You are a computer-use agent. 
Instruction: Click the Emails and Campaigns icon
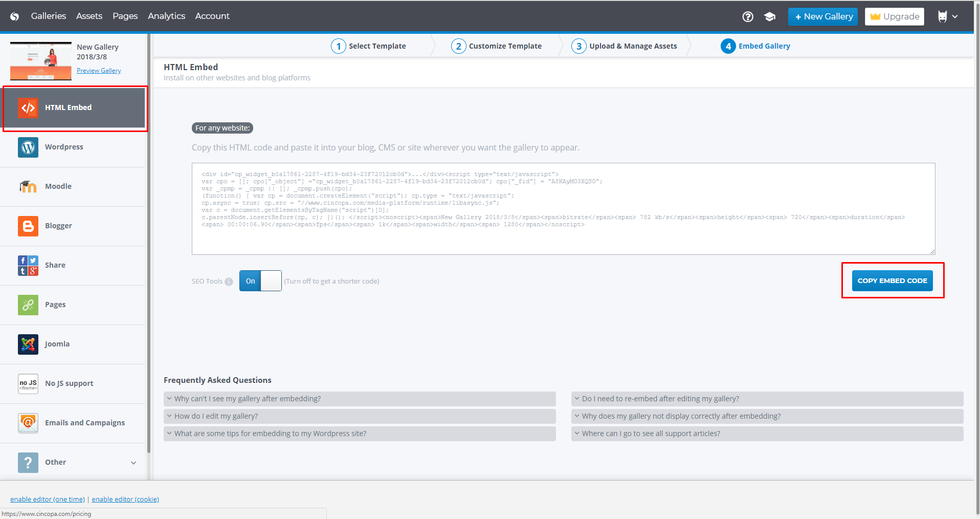pos(28,423)
